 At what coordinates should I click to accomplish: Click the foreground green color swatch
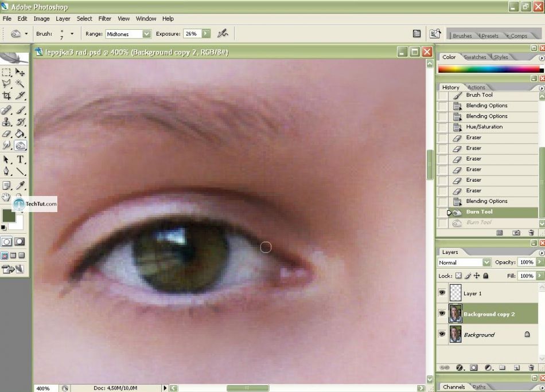pos(9,215)
